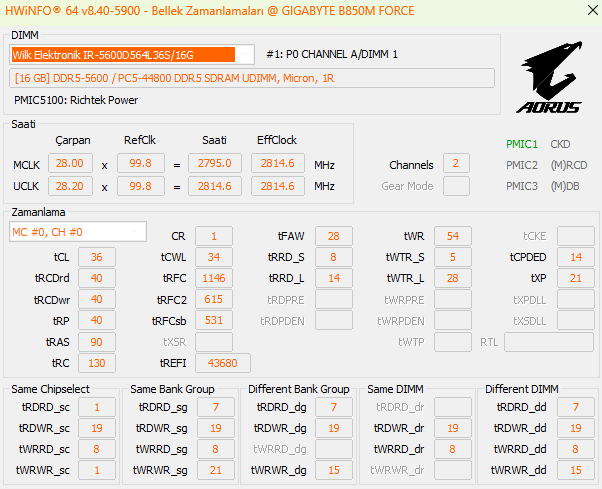This screenshot has width=602, height=489.
Task: Click the CKD indicator label
Action: (x=560, y=144)
